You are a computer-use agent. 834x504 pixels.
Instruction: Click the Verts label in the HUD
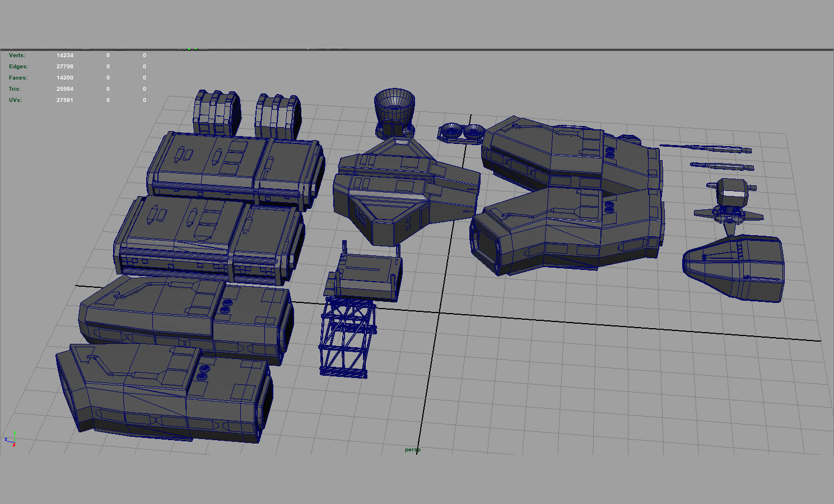pos(17,55)
